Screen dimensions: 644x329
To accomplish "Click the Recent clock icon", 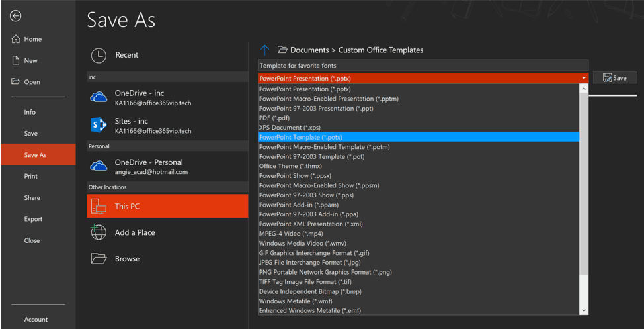I will (x=99, y=55).
